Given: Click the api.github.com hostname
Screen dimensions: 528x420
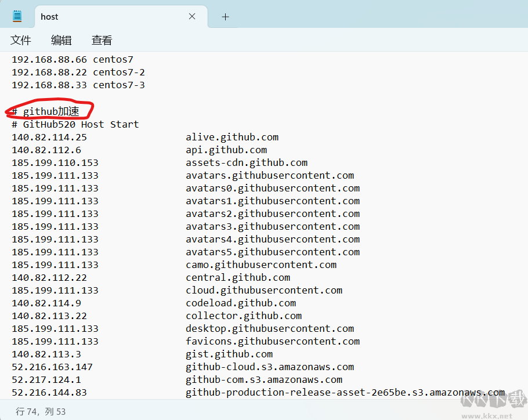Looking at the screenshot, I should point(226,149).
